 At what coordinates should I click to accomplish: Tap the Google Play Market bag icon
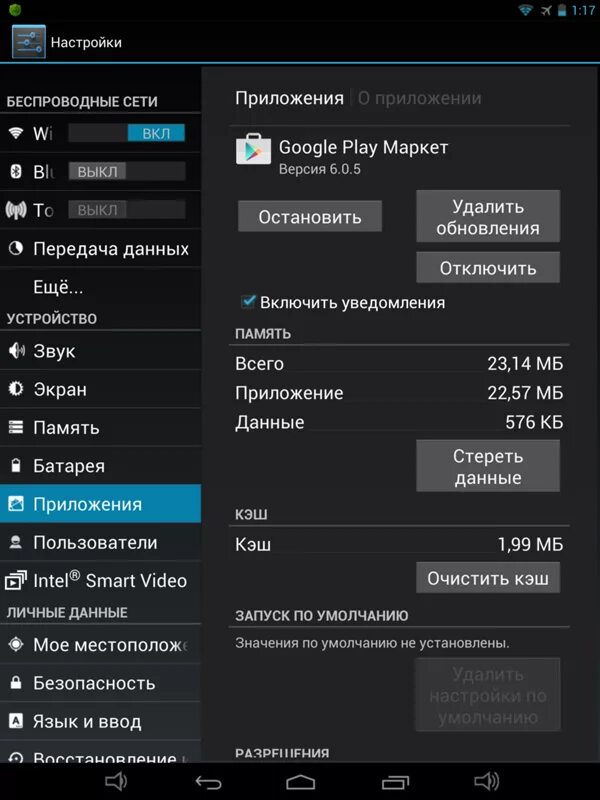tap(253, 149)
